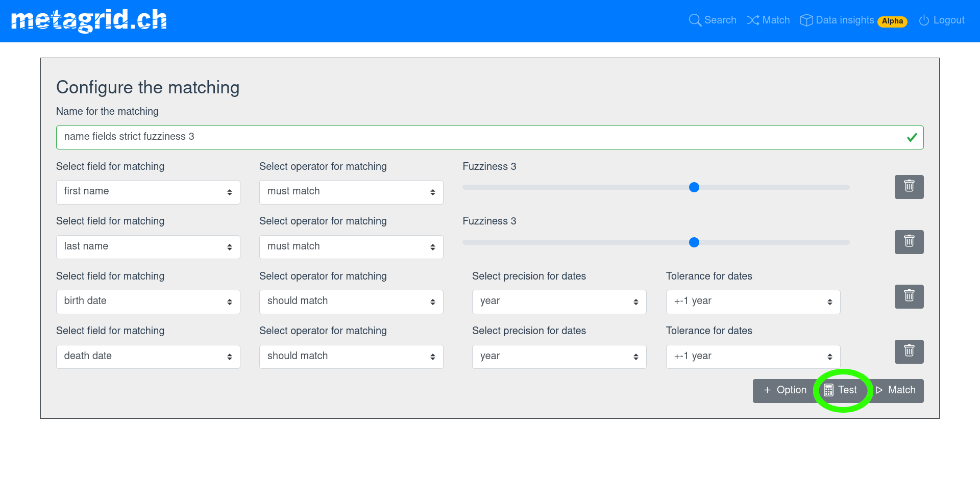
Task: Click the last name fuzziness slider handle
Action: pos(694,242)
